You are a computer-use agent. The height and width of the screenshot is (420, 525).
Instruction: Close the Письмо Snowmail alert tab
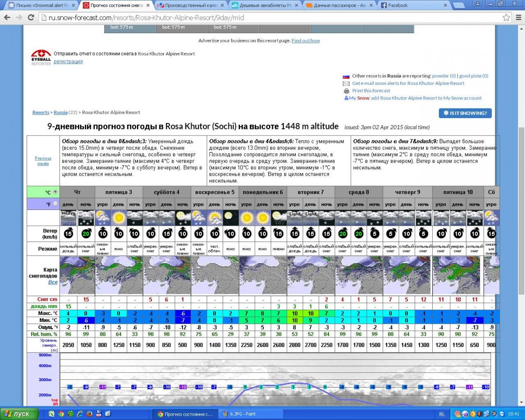pyautogui.click(x=73, y=5)
